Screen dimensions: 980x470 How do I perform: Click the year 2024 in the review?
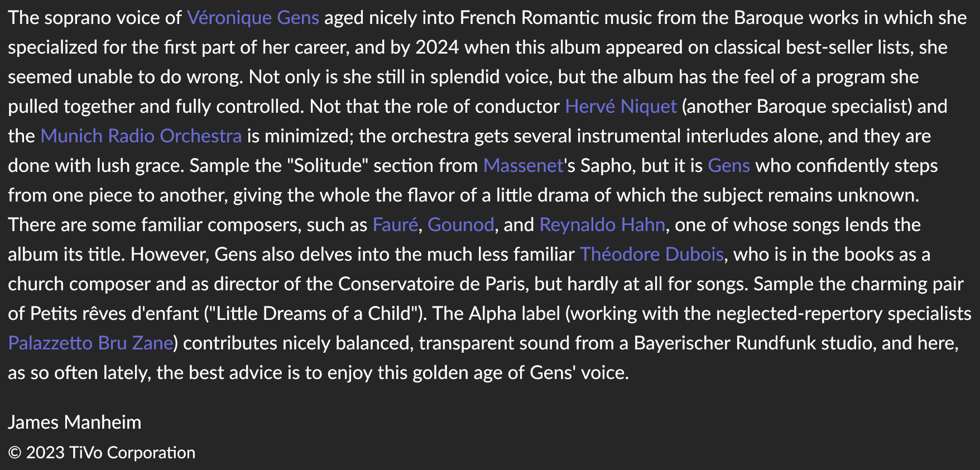[x=437, y=47]
